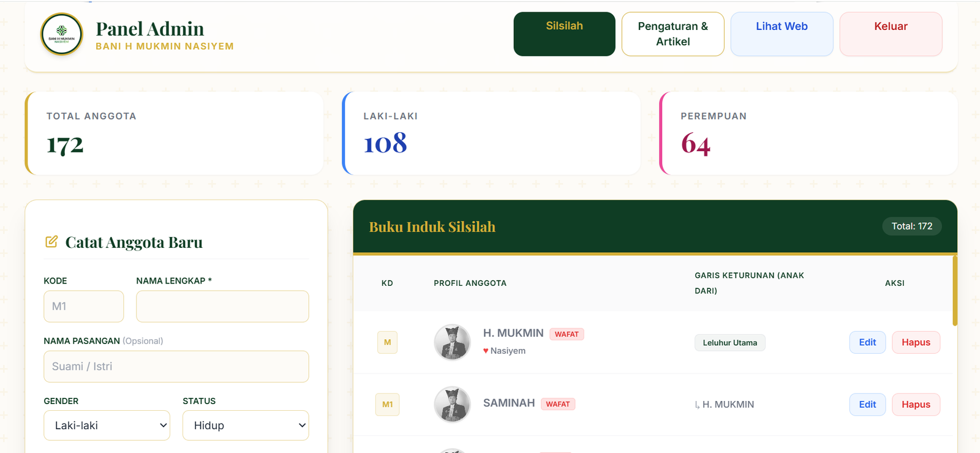This screenshot has width=980, height=453.
Task: Click the WAFAT tag beside H. MUKMIN
Action: click(567, 334)
